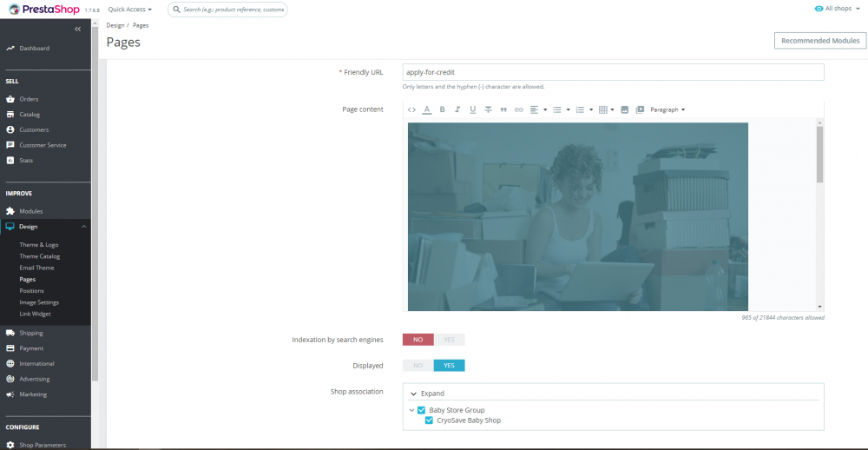This screenshot has width=868, height=450.
Task: Click the Recommended Modules button
Action: point(820,41)
